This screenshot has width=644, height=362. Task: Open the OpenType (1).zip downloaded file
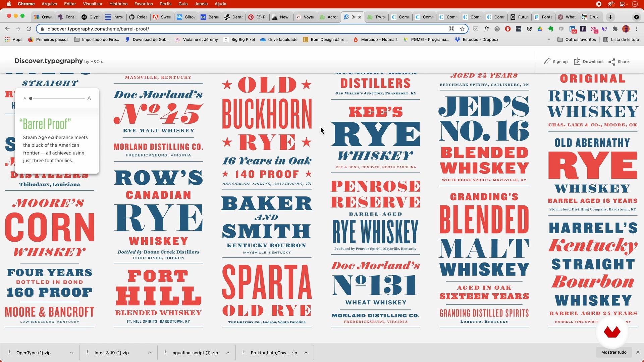click(x=34, y=353)
